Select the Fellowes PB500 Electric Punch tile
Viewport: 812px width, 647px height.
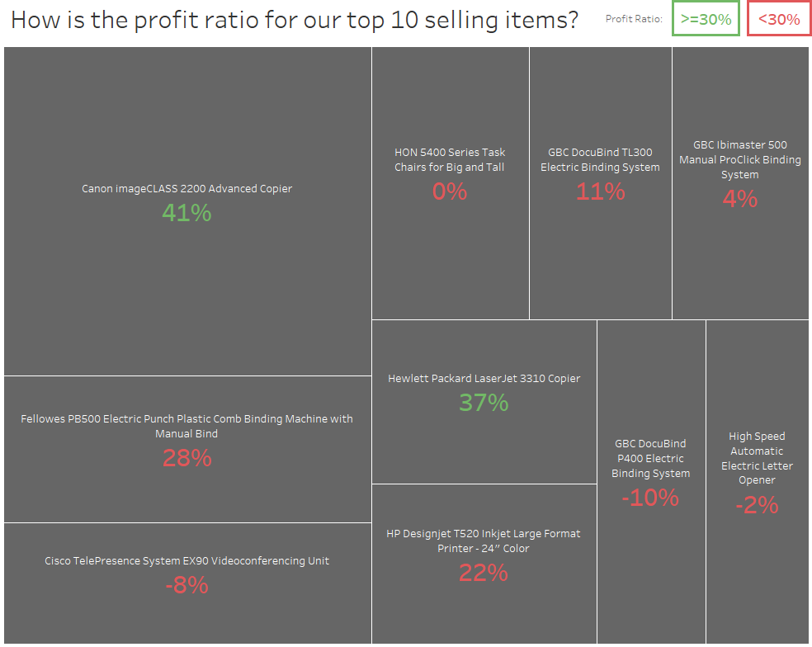click(187, 449)
